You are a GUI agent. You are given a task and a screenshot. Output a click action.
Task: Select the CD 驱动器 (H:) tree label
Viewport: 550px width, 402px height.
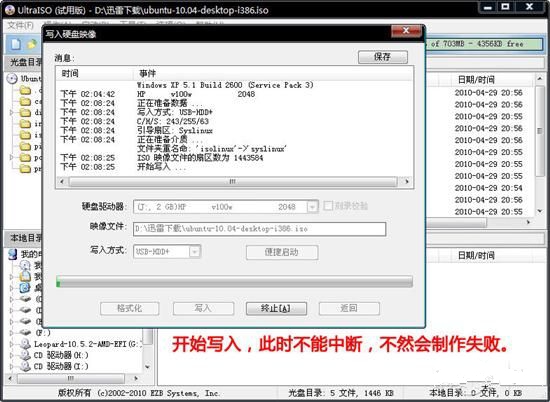pyautogui.click(x=61, y=355)
